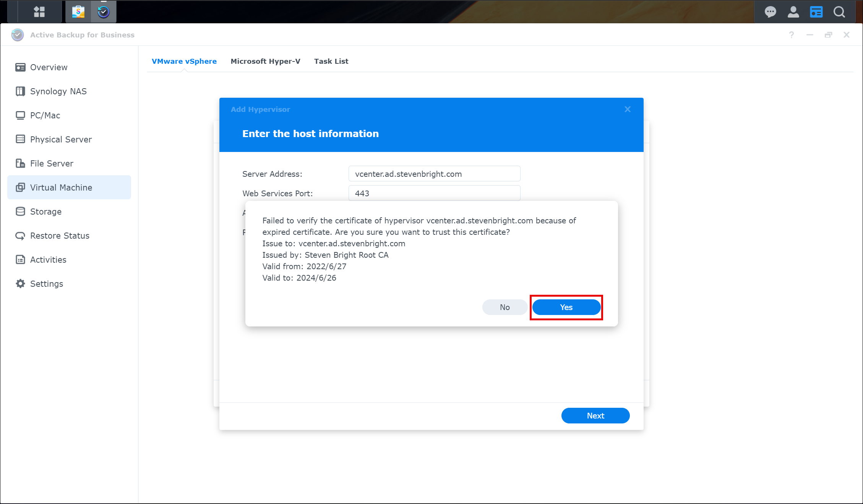Switch to the Microsoft Hyper-V tab
This screenshot has width=863, height=504.
pos(265,61)
